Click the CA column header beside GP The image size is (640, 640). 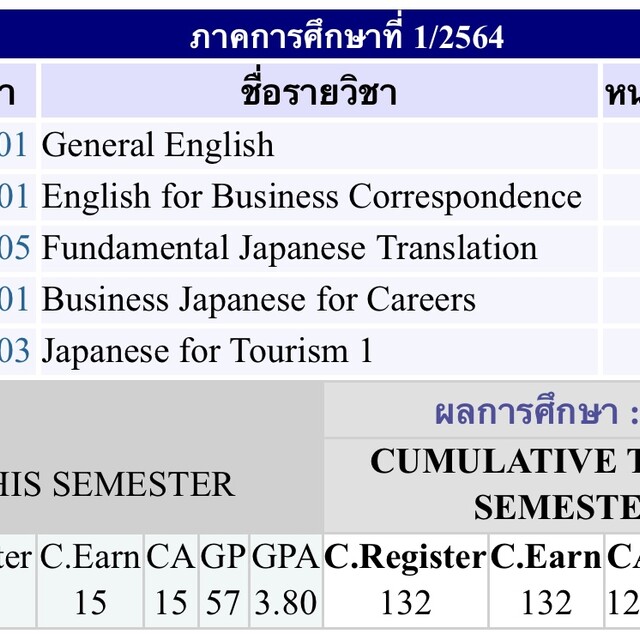tap(170, 558)
